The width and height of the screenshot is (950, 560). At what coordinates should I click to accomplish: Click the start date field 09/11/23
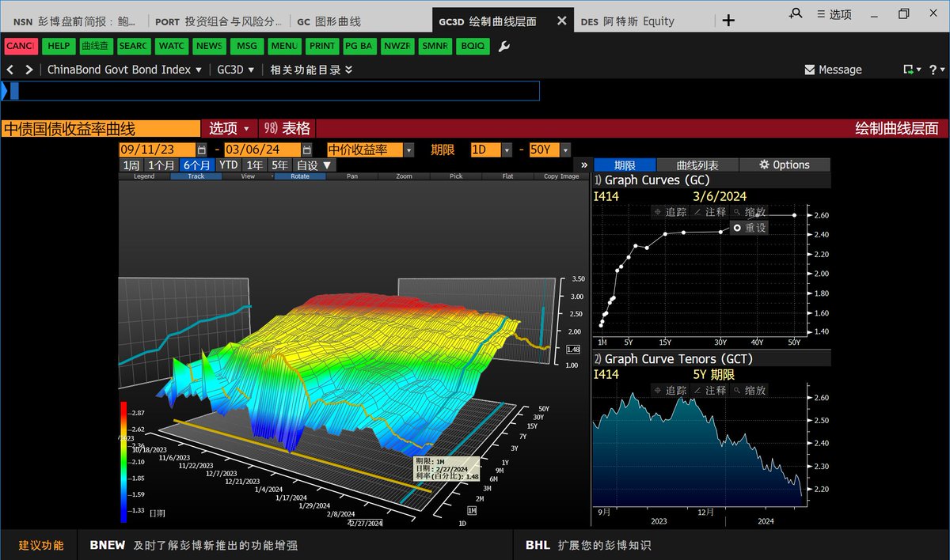[157, 149]
